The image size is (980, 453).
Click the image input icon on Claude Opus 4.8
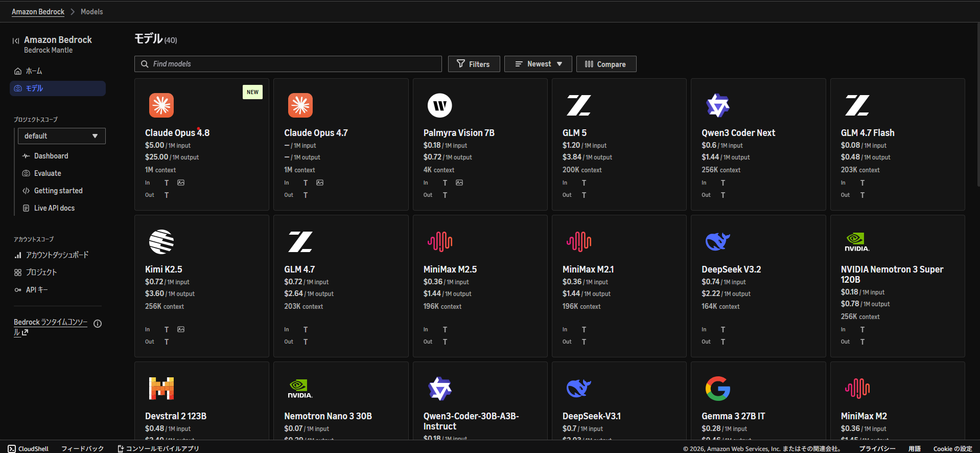[181, 183]
